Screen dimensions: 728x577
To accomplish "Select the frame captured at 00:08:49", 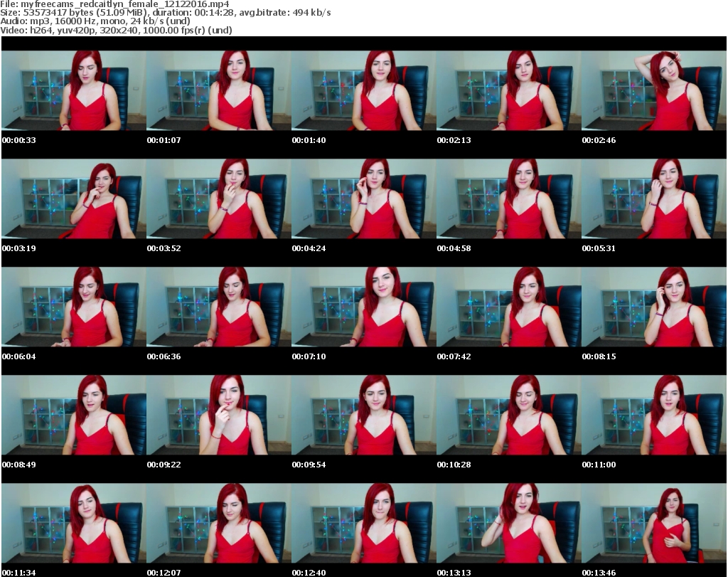I will [x=74, y=415].
